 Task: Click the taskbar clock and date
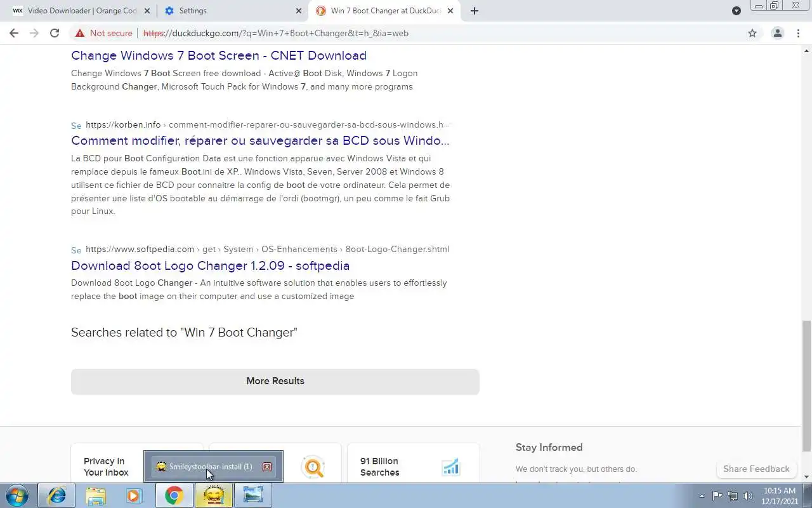(779, 496)
